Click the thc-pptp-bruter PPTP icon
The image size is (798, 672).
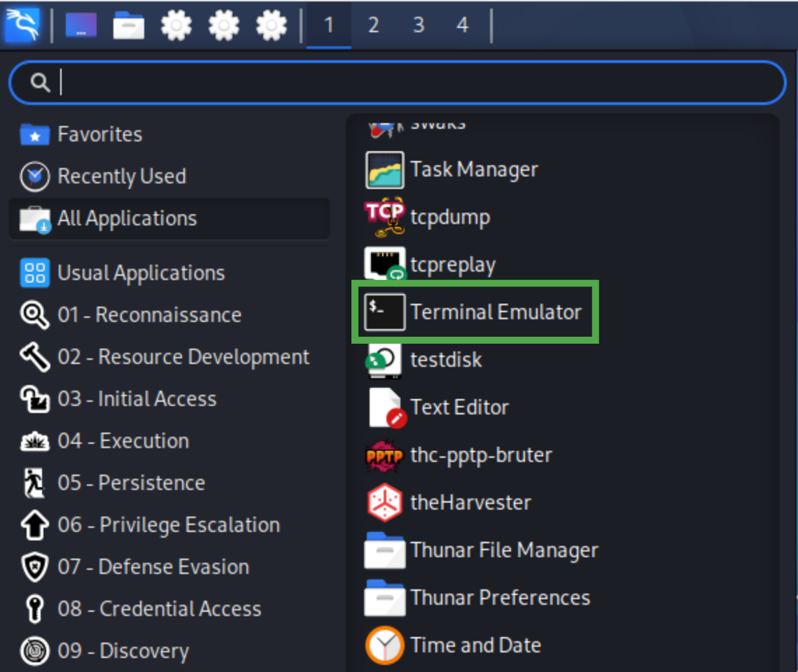coord(385,456)
